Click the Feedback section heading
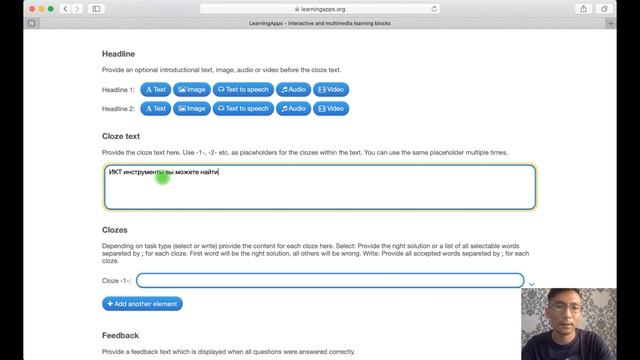Viewport: 640px width, 360px height. [x=120, y=336]
